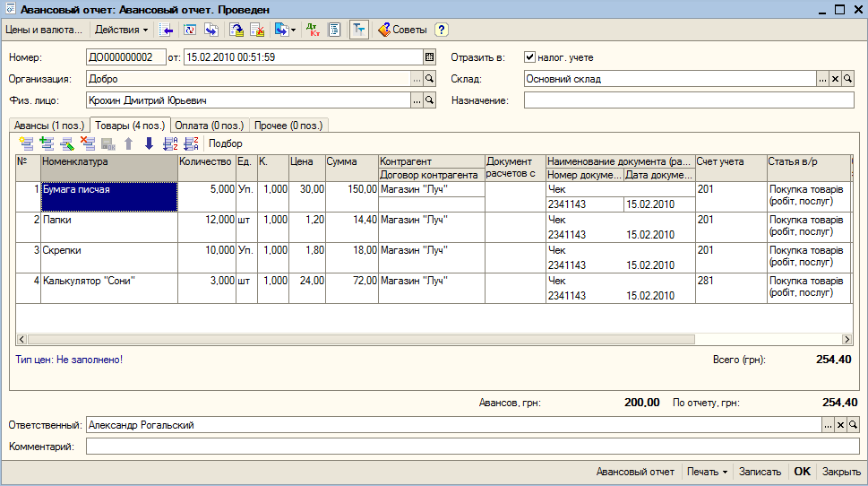Click the table scroll left arrow
Image resolution: width=868 pixels, height=486 pixels.
point(21,339)
